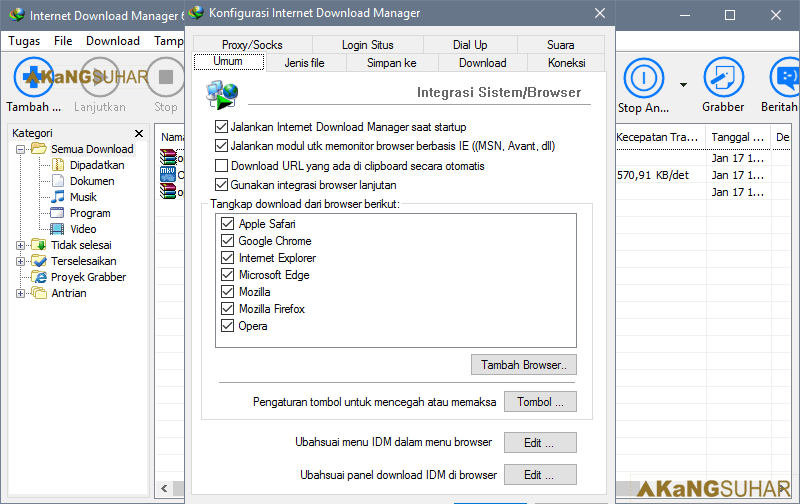
Task: Click Edit for IDM browser menu
Action: coord(540,443)
